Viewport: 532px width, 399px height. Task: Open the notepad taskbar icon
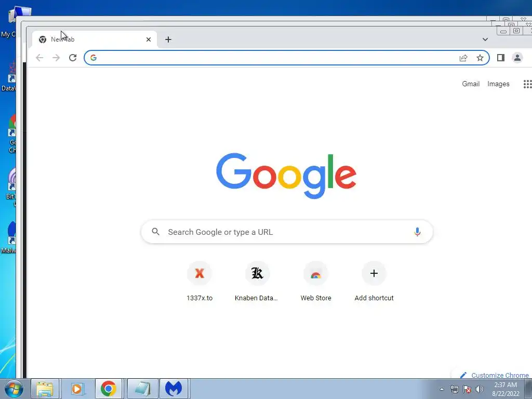pyautogui.click(x=142, y=389)
